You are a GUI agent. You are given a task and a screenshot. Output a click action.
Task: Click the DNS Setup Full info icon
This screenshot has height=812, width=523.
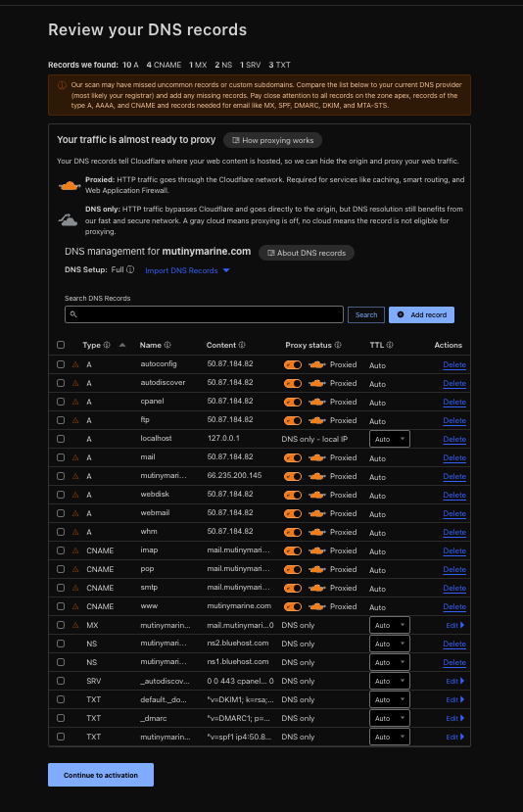130,269
